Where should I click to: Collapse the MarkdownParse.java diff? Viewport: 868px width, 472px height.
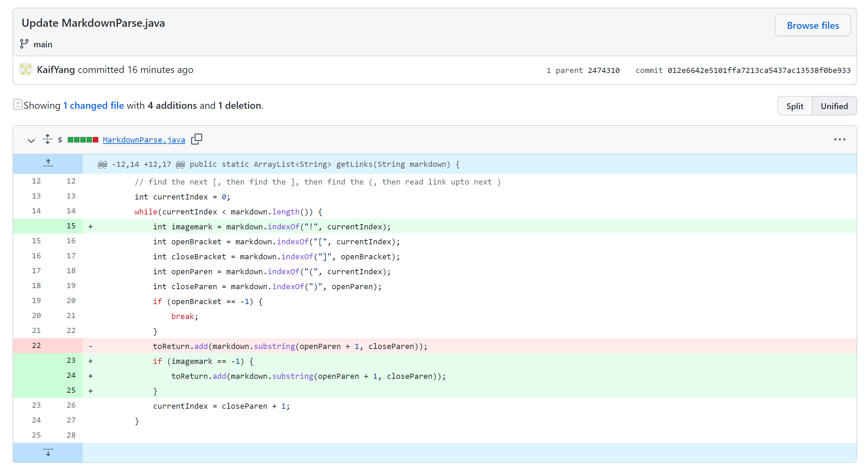click(31, 140)
